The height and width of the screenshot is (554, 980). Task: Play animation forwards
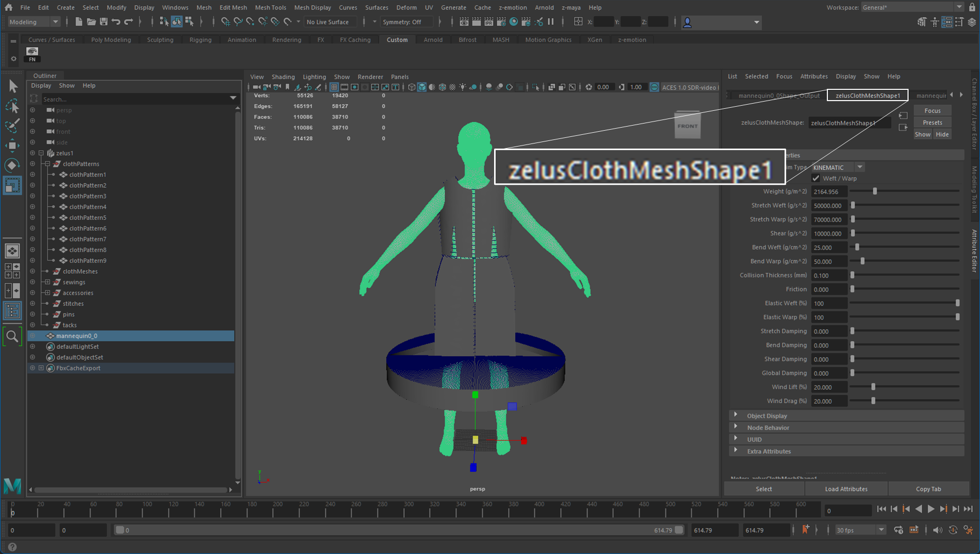tap(931, 509)
